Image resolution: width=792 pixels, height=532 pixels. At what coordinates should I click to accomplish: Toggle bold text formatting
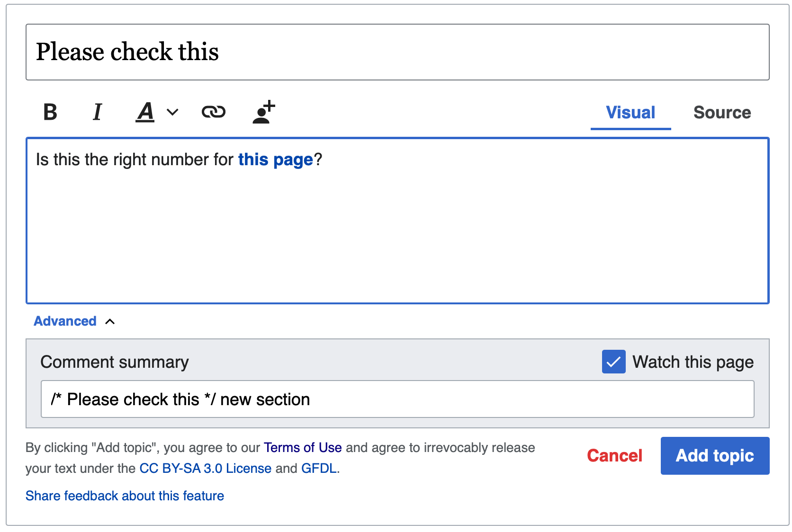click(50, 112)
